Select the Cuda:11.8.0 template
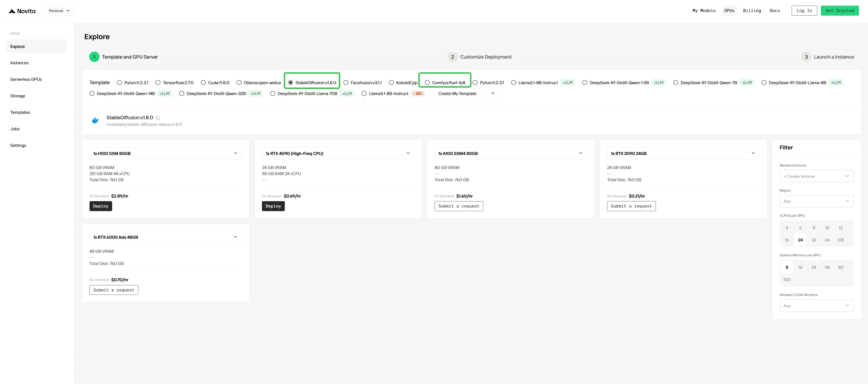 tap(203, 83)
